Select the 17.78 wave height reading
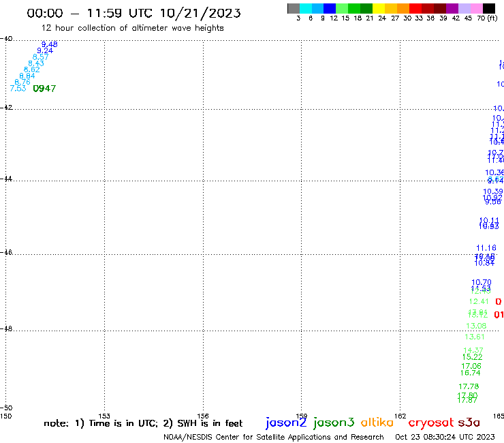The height and width of the screenshot is (443, 504). pos(469,386)
